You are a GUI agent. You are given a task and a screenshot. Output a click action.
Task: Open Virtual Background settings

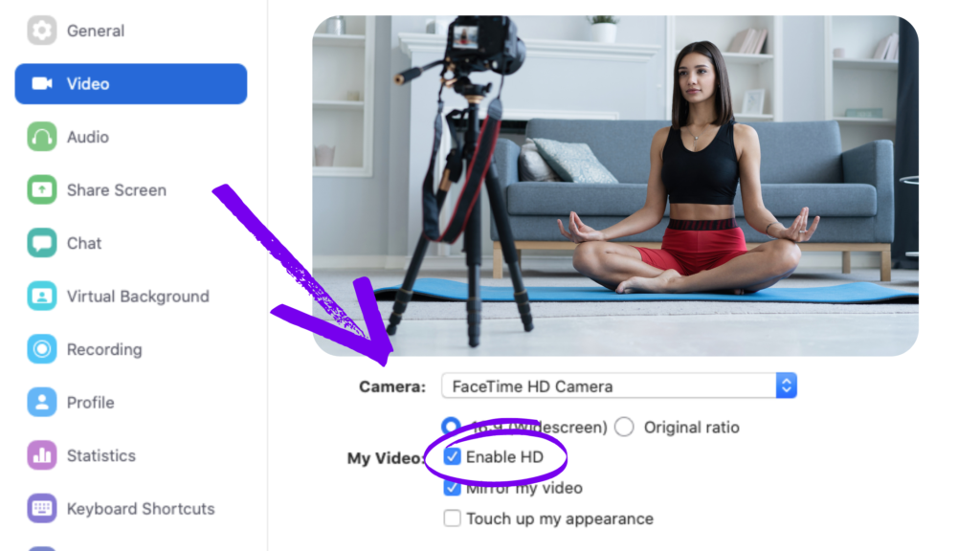coord(138,297)
